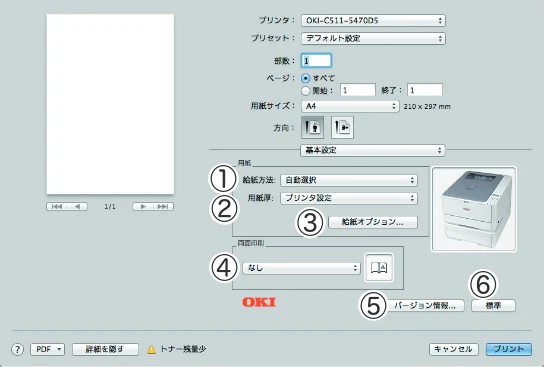The height and width of the screenshot is (367, 545).
Task: Click the 1/1 page counter text
Action: pos(110,207)
